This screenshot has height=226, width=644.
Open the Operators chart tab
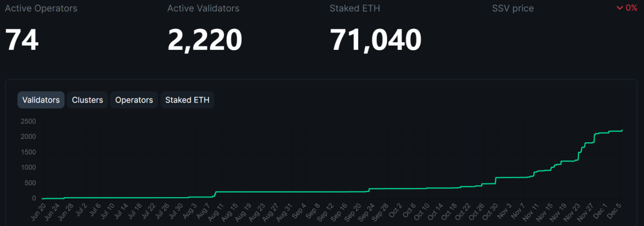(134, 100)
